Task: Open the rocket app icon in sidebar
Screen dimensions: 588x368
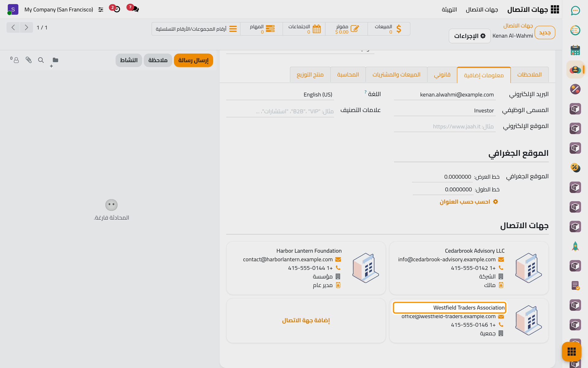Action: (575, 246)
